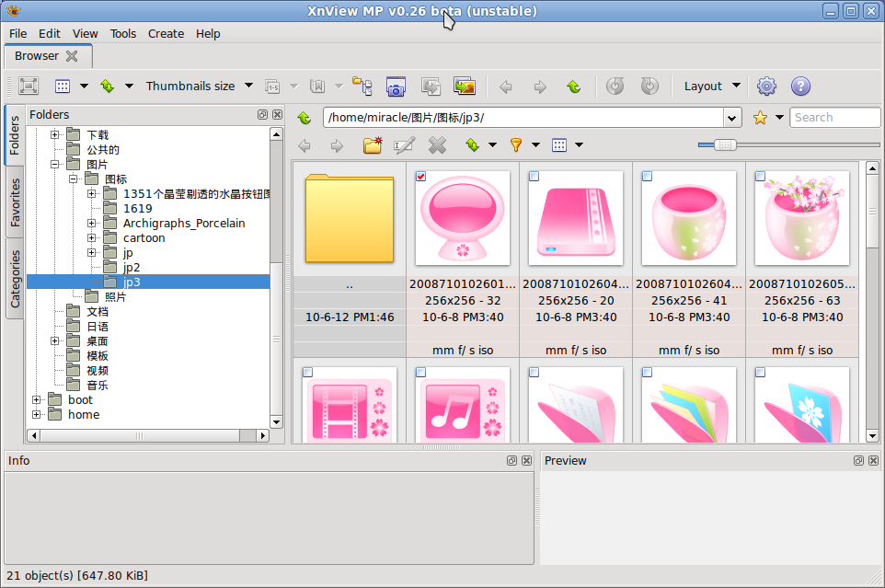Expand the boot folder node
Screen dimensions: 885x588
click(36, 399)
